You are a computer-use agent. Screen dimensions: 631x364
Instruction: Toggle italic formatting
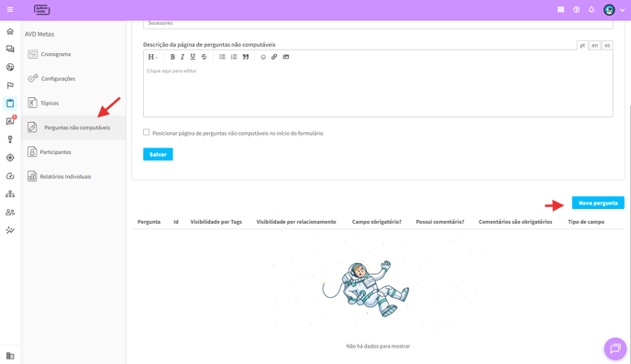pyautogui.click(x=183, y=57)
